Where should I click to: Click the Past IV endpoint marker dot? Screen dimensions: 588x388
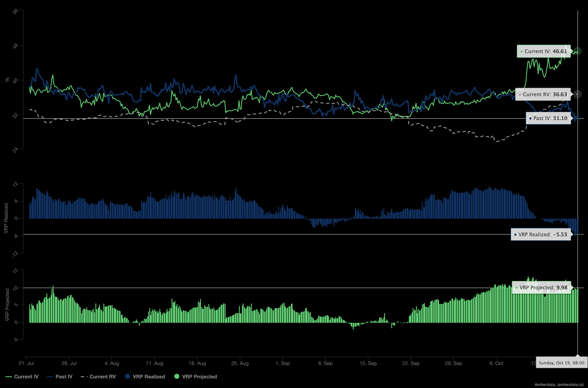(x=577, y=118)
